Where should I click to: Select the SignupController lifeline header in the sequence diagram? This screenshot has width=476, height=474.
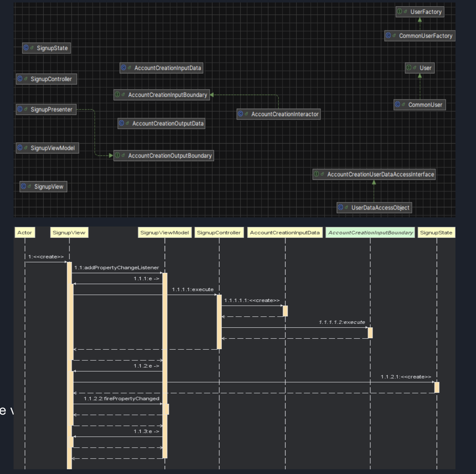pyautogui.click(x=219, y=233)
